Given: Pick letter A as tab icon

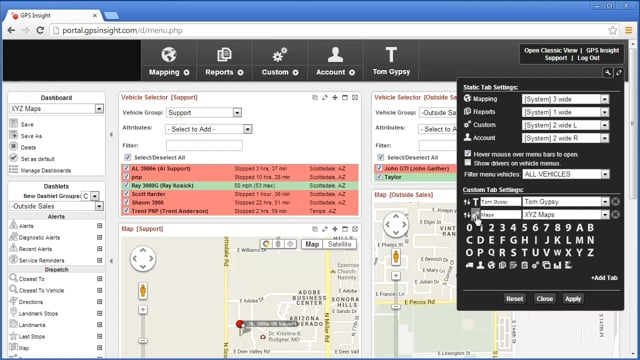Looking at the screenshot, I should click(x=579, y=228).
